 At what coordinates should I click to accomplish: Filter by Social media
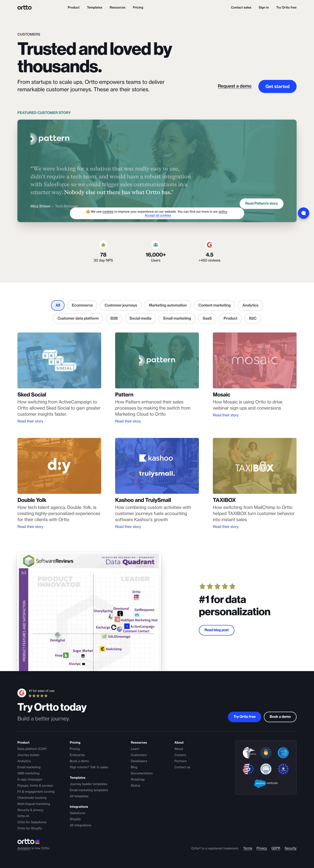click(140, 318)
